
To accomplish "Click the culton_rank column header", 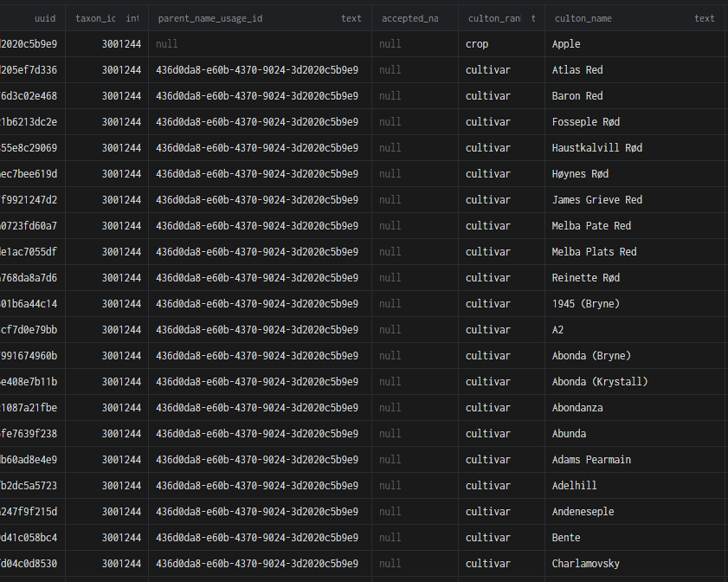I will pos(493,18).
